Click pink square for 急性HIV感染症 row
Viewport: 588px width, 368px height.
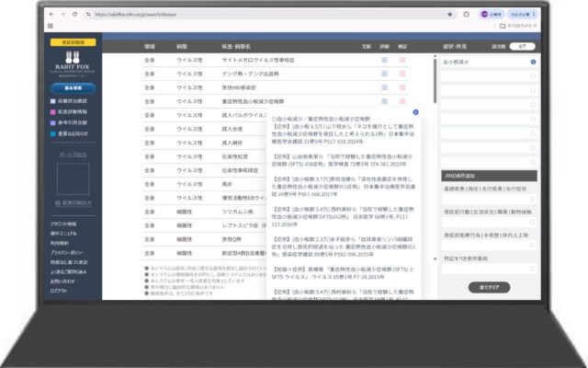[402, 87]
